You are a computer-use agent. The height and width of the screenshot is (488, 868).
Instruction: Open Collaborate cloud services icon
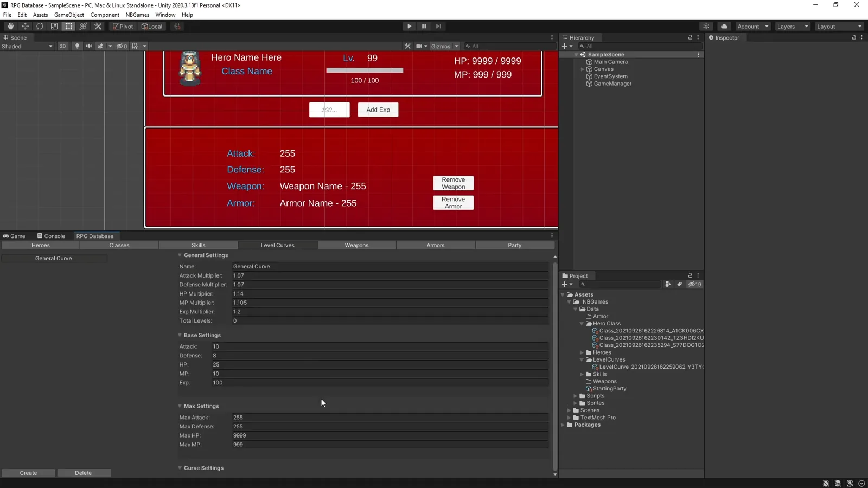[x=724, y=26]
